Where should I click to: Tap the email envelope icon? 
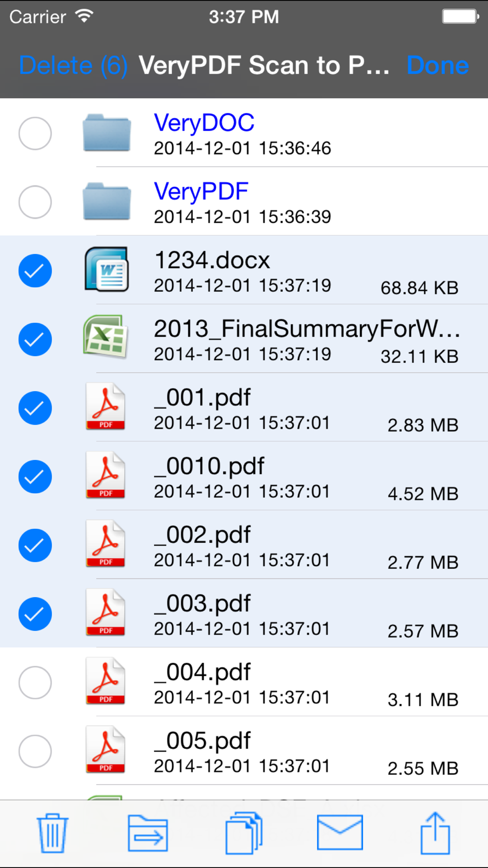(x=340, y=832)
